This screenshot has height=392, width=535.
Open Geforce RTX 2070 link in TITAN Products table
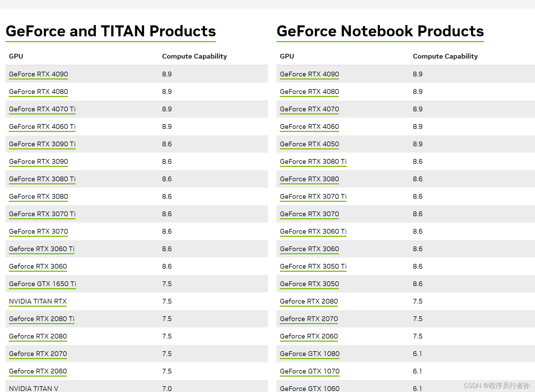[x=38, y=354]
